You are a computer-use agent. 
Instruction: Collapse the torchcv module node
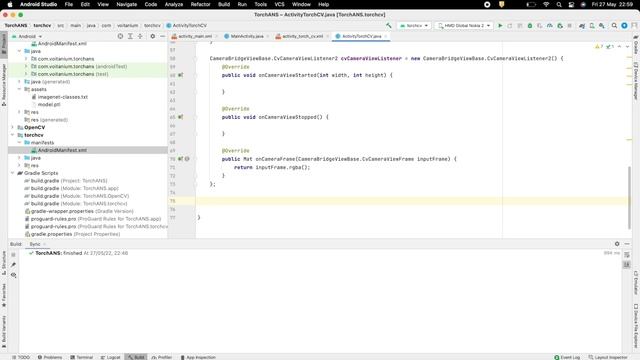click(x=13, y=135)
